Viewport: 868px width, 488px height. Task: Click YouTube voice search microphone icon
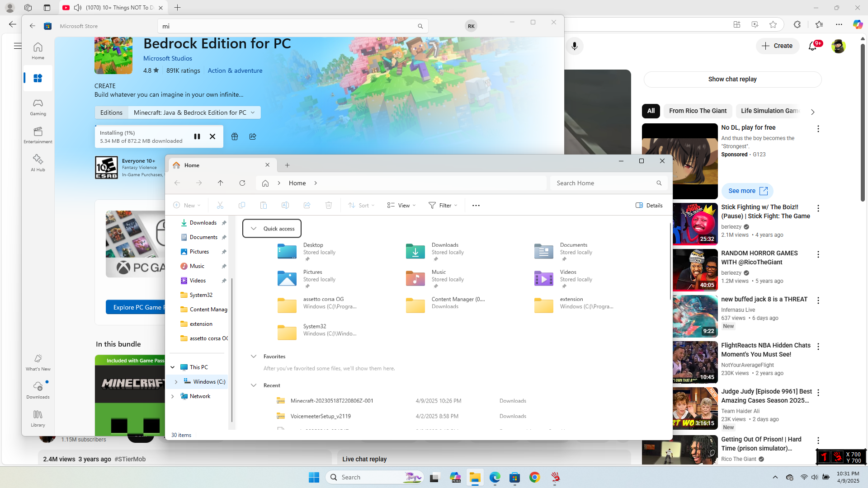pyautogui.click(x=575, y=46)
